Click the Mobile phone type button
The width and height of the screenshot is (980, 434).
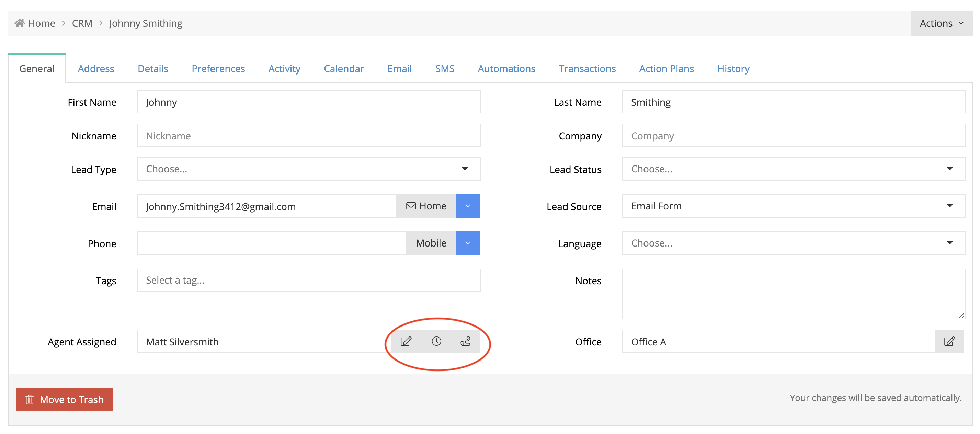click(x=431, y=243)
